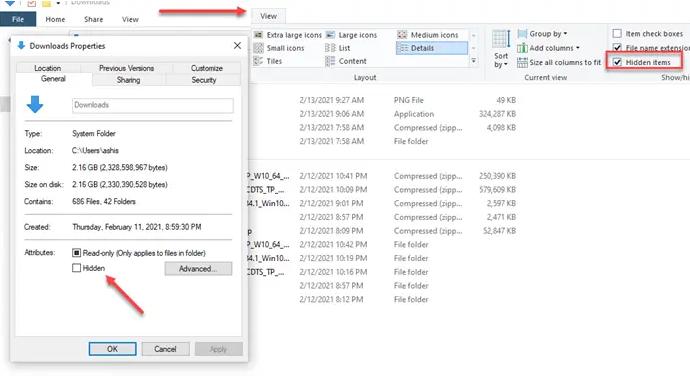The image size is (690, 378).
Task: Select file folder dated 2/12/2021 10:16 PM
Action: coord(383,272)
